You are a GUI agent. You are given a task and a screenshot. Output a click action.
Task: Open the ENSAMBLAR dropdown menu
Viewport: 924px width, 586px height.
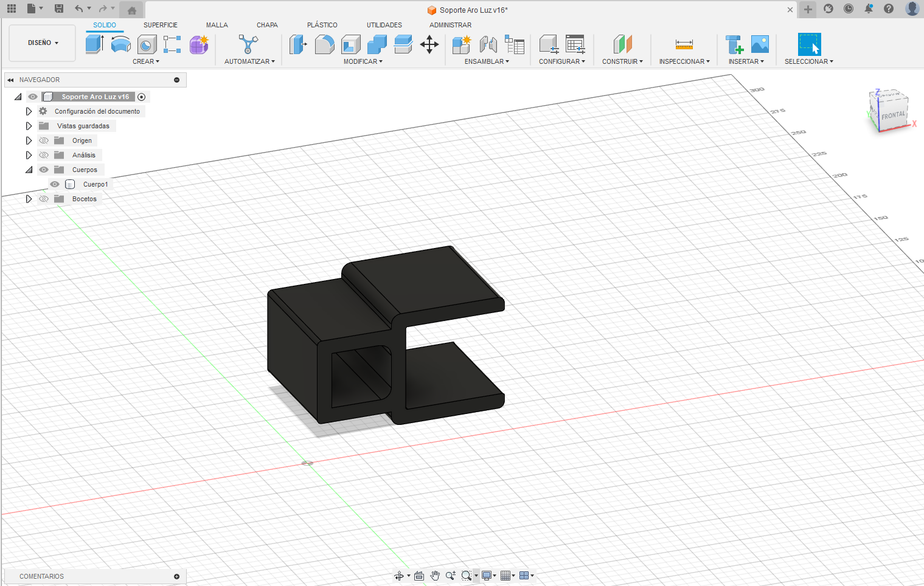pyautogui.click(x=487, y=61)
